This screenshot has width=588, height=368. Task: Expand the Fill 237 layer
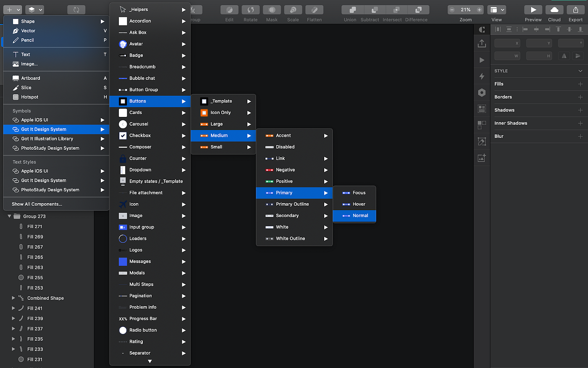click(13, 329)
